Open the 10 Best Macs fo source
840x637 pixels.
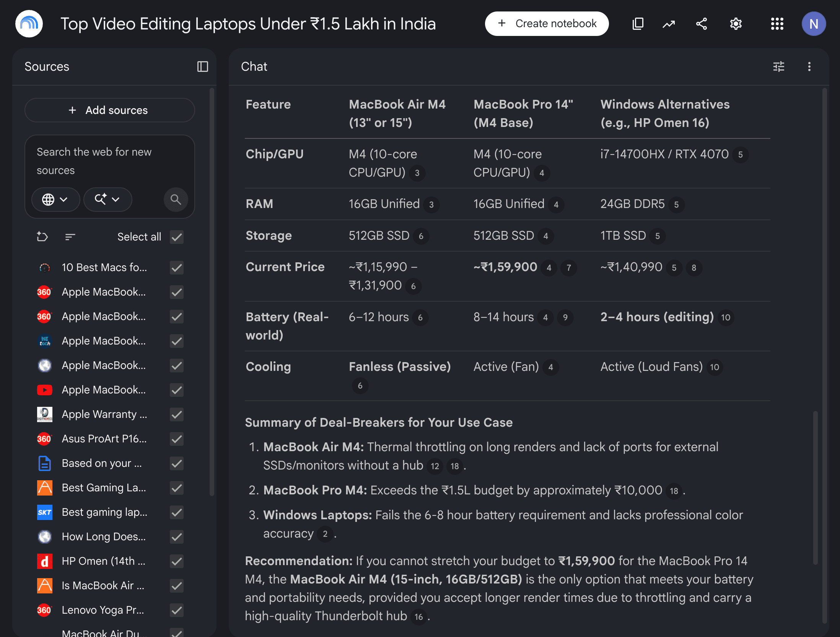(x=104, y=268)
